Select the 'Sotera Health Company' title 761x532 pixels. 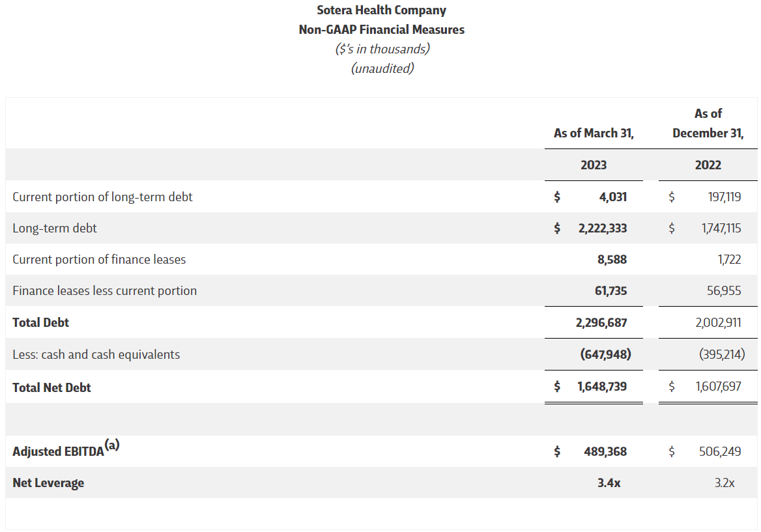pos(381,10)
